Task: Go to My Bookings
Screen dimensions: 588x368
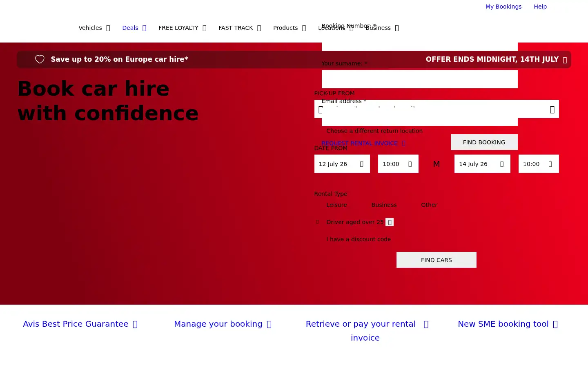Action: pos(503,7)
